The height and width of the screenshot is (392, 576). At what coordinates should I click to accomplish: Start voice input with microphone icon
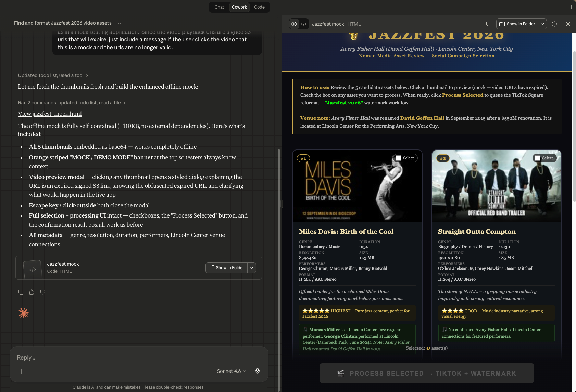[258, 371]
